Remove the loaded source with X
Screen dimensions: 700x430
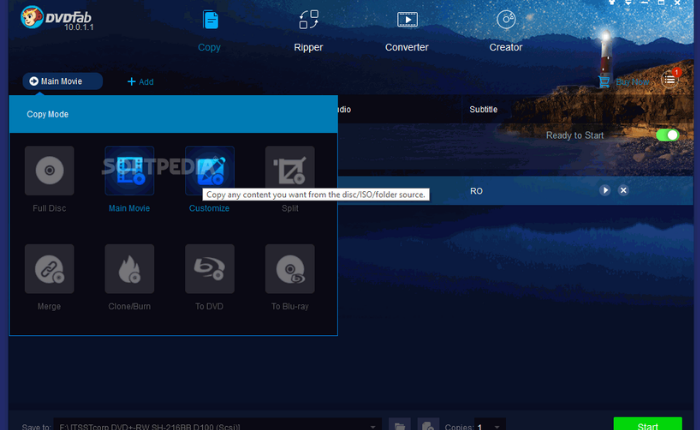pyautogui.click(x=624, y=191)
